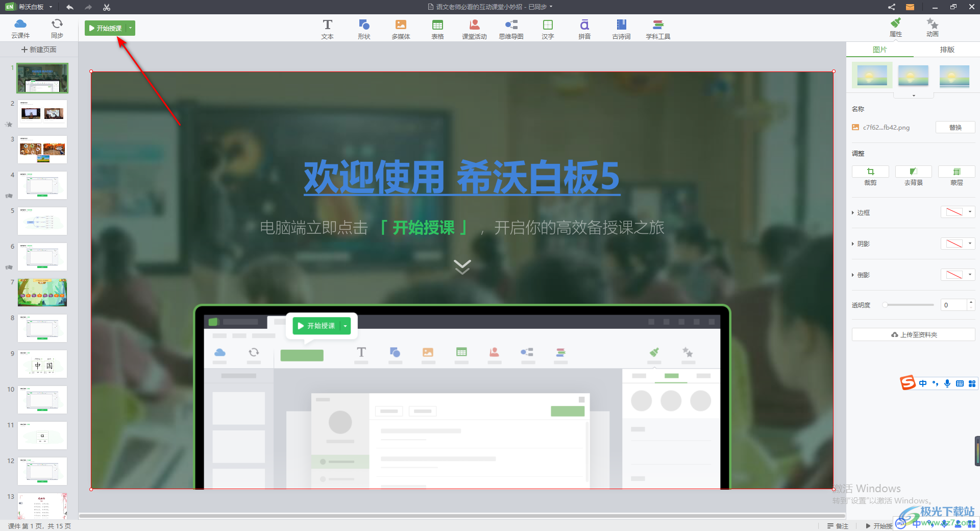Click the horizontal scrollbar below canvas

tap(462, 516)
